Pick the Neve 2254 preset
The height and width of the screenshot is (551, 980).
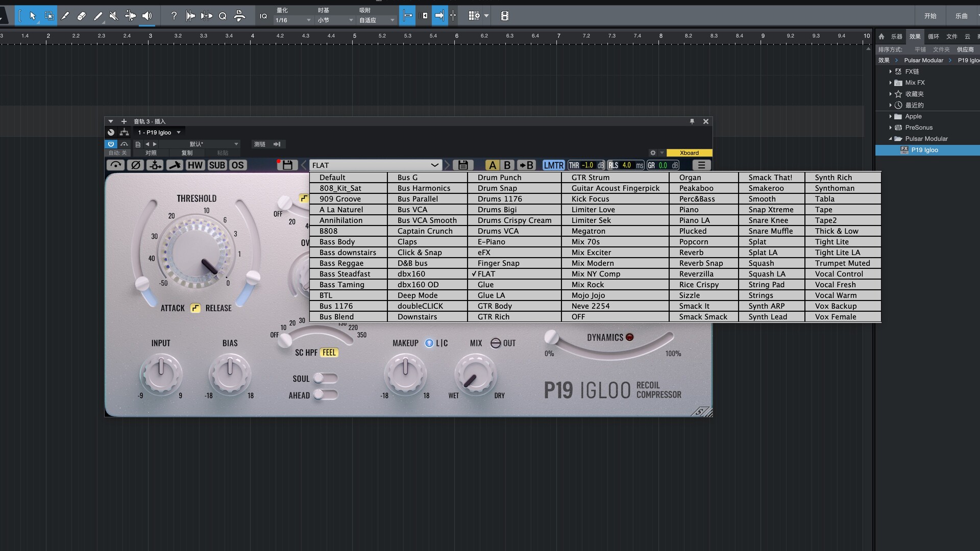coord(616,306)
